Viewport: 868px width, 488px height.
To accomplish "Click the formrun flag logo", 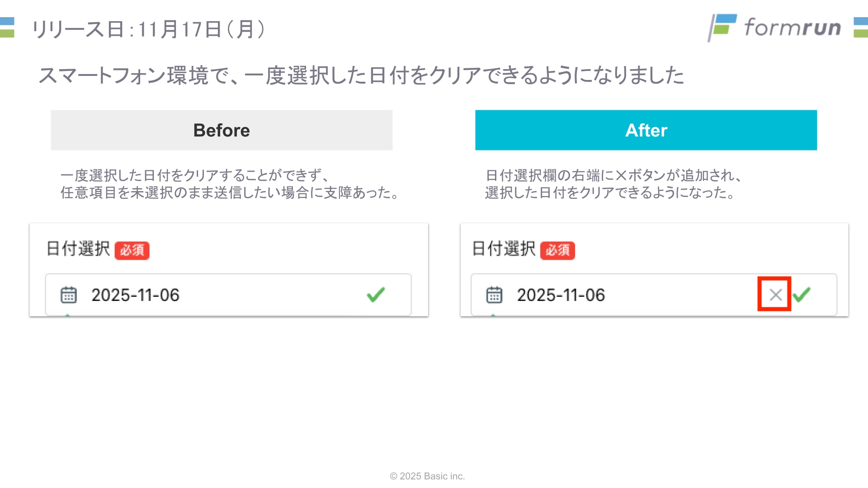I will [722, 27].
